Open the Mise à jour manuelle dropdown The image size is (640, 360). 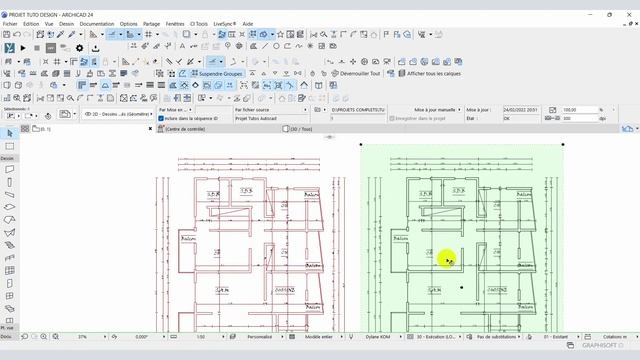pyautogui.click(x=438, y=110)
